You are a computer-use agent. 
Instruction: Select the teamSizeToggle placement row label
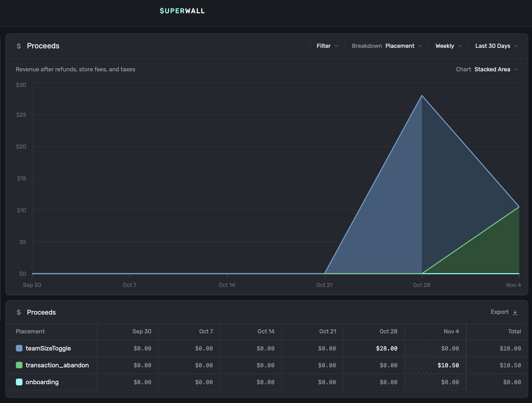(48, 348)
